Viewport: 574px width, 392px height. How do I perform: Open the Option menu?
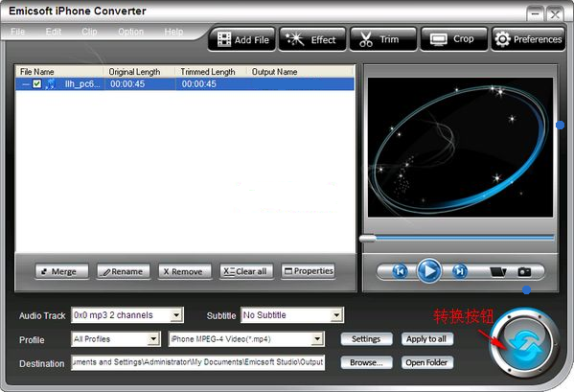(130, 32)
